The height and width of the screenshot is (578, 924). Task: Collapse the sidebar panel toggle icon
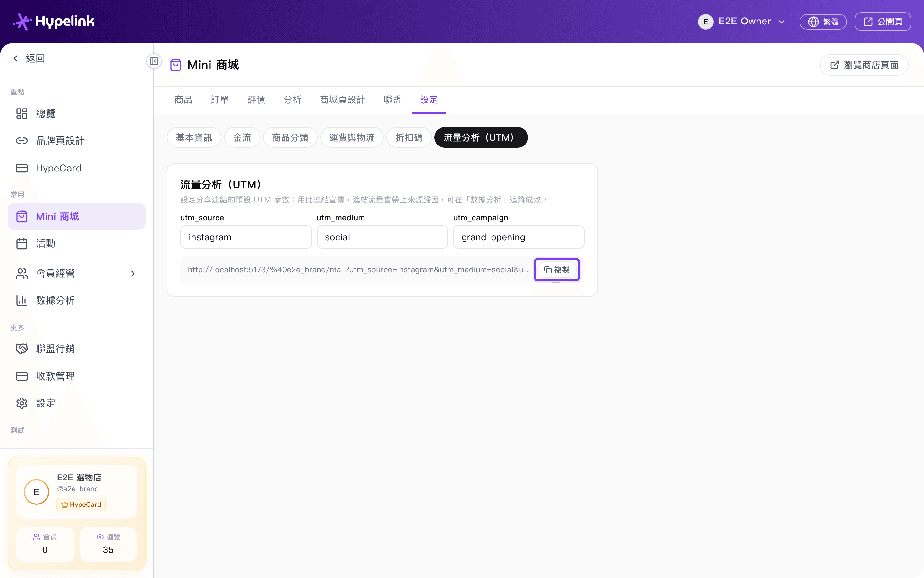154,61
